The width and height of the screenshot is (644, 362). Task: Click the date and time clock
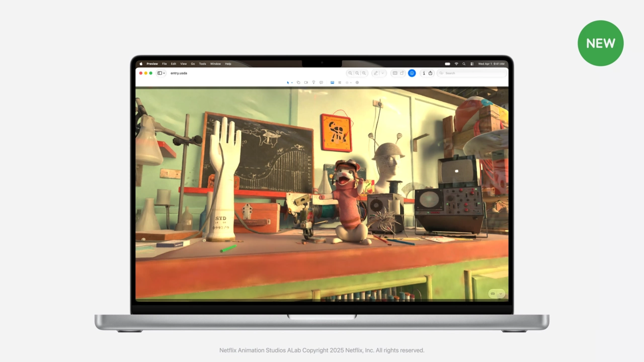click(491, 64)
